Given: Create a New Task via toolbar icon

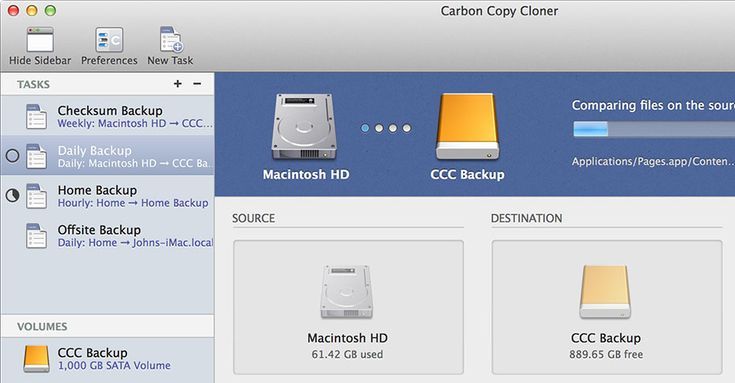Looking at the screenshot, I should coord(171,39).
